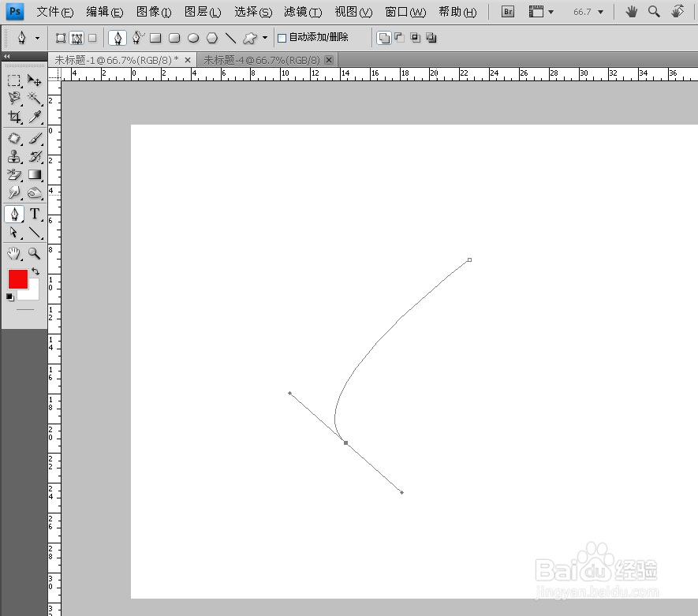Select the Eyedropper tool
Viewport: 698px width, 616px height.
click(x=35, y=117)
